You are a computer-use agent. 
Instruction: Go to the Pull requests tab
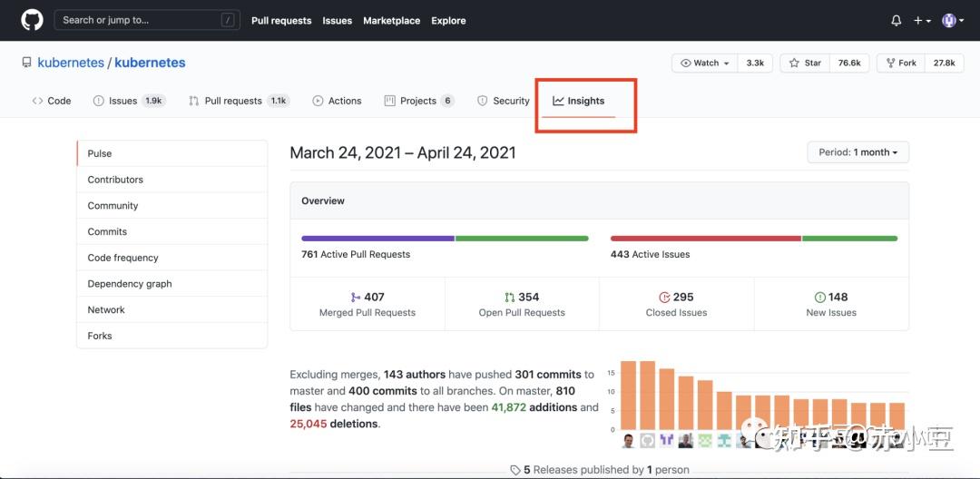pos(232,101)
